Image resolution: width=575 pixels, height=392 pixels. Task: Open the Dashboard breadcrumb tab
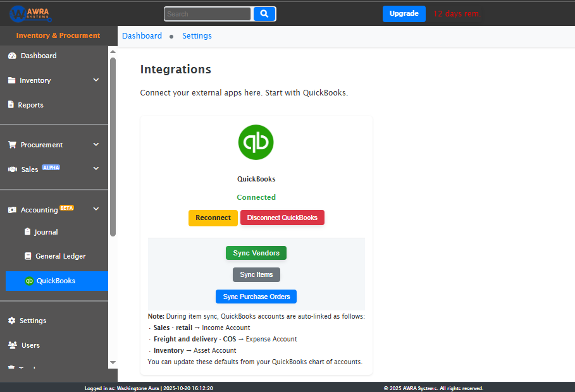tap(142, 36)
